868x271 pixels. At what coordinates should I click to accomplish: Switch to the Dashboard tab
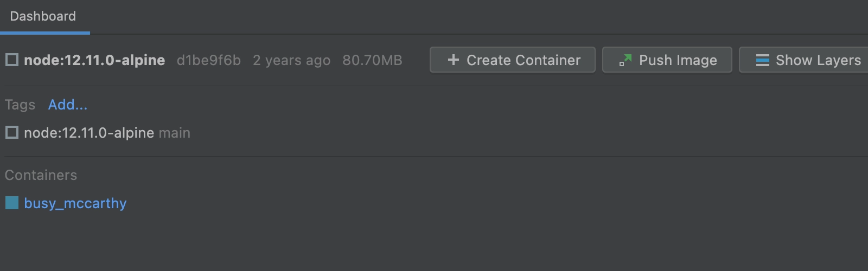43,16
